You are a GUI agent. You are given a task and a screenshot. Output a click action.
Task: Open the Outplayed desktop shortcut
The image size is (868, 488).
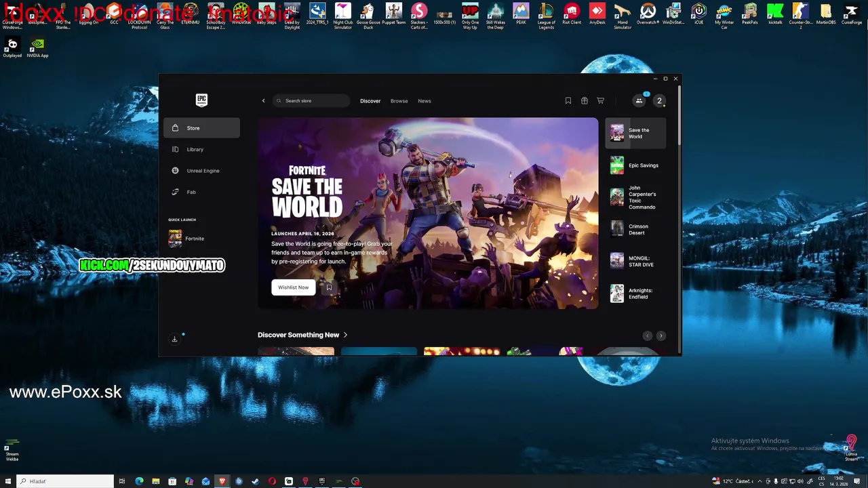point(12,47)
